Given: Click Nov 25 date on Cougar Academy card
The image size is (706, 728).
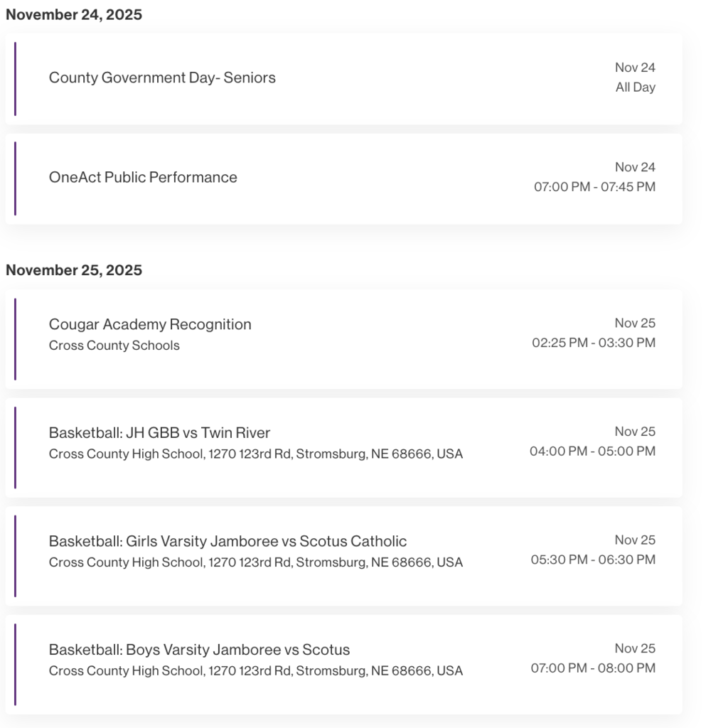Looking at the screenshot, I should (635, 323).
